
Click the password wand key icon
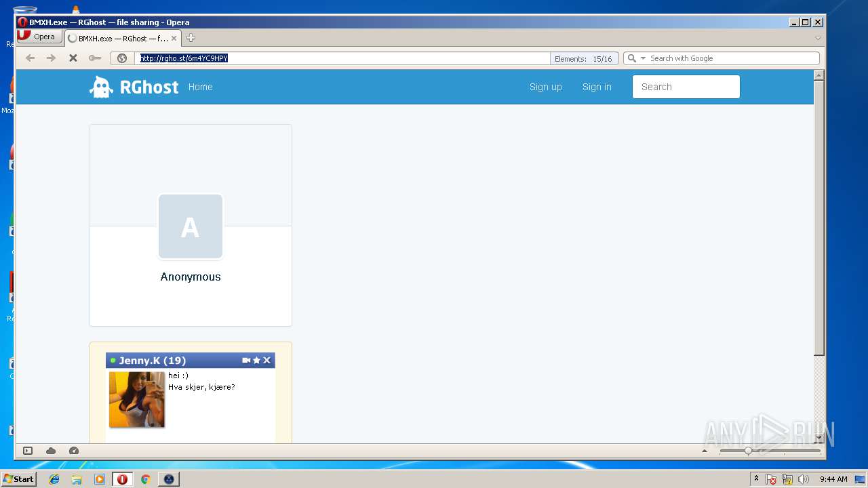coord(95,58)
